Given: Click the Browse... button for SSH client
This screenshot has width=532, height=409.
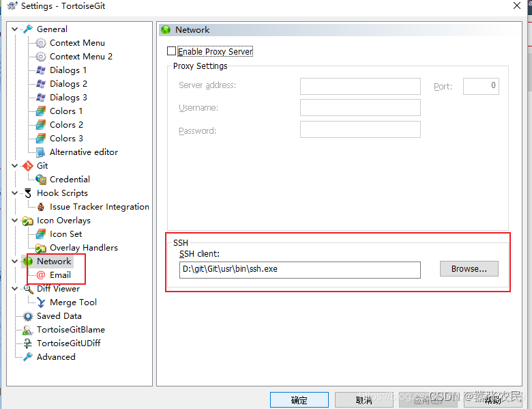Looking at the screenshot, I should (469, 269).
